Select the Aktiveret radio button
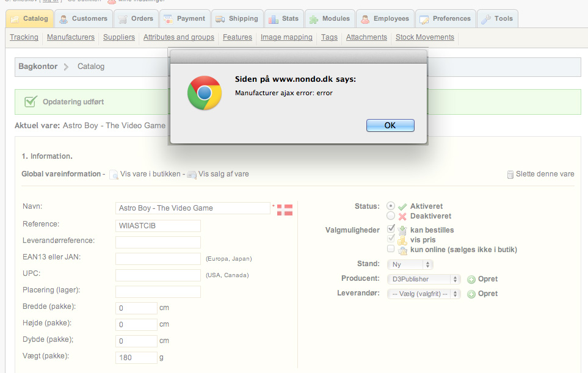 pos(391,206)
